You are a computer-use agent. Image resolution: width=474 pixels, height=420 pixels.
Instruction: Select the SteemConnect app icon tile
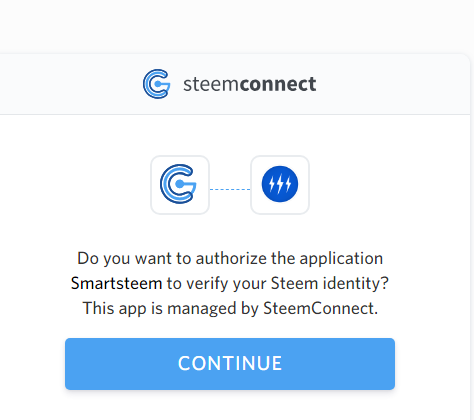180,185
